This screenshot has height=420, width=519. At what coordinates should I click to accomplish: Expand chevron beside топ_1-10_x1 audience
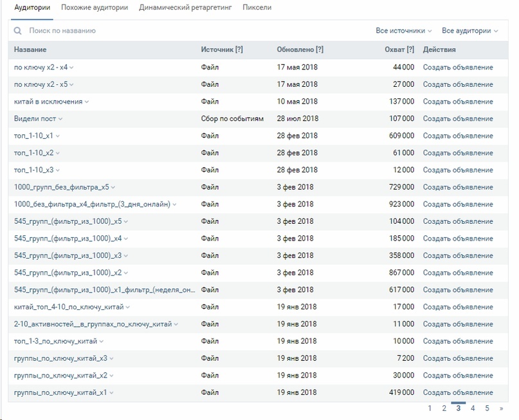coord(58,136)
